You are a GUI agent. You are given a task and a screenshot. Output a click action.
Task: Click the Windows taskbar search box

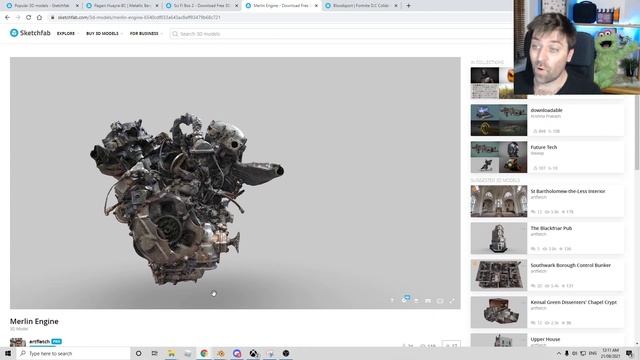73,353
